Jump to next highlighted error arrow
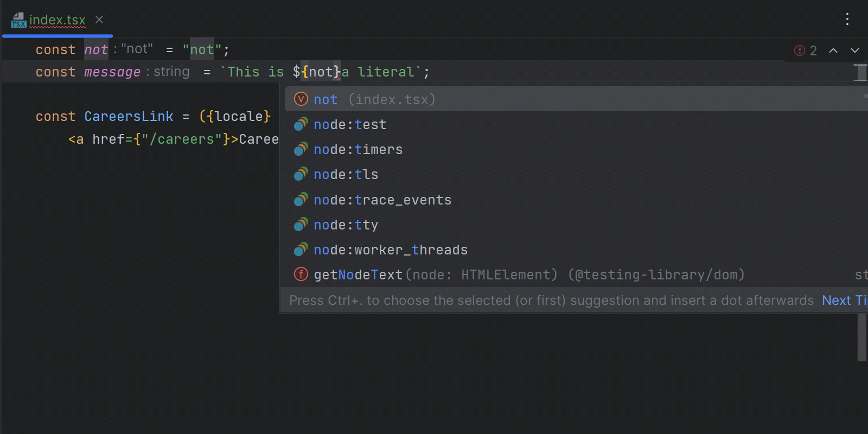The height and width of the screenshot is (434, 868). click(x=855, y=50)
